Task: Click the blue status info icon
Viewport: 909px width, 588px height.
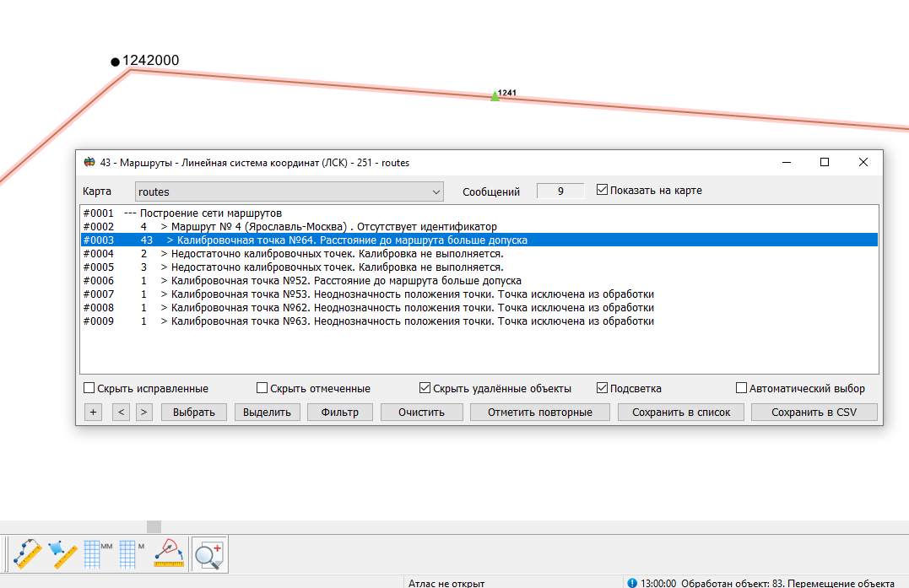Action: click(x=632, y=582)
